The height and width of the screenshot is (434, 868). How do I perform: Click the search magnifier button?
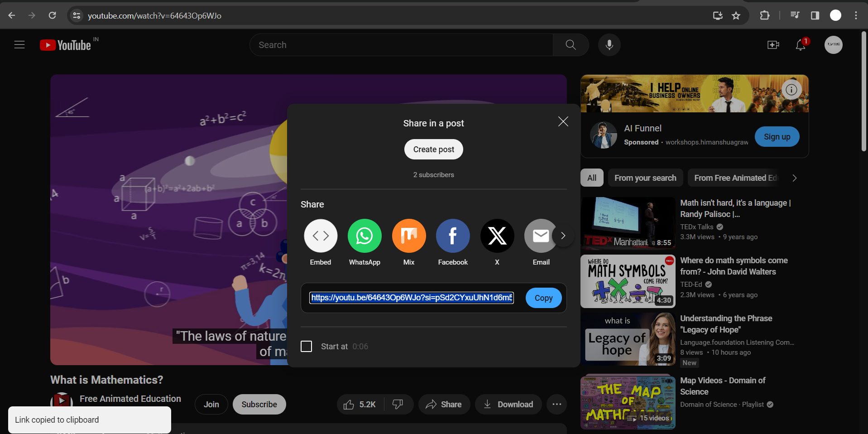(x=571, y=45)
